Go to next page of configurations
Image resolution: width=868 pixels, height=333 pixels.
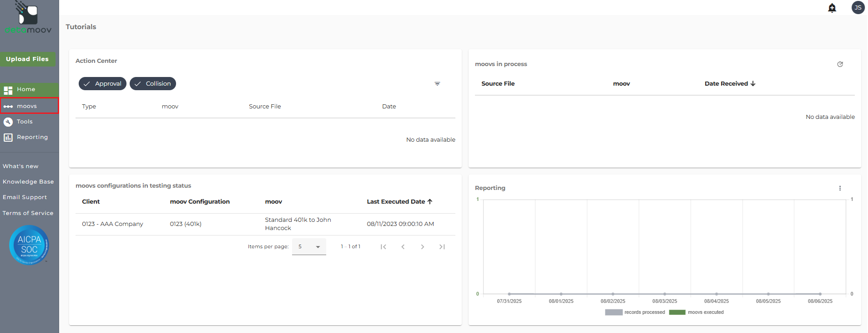[422, 247]
